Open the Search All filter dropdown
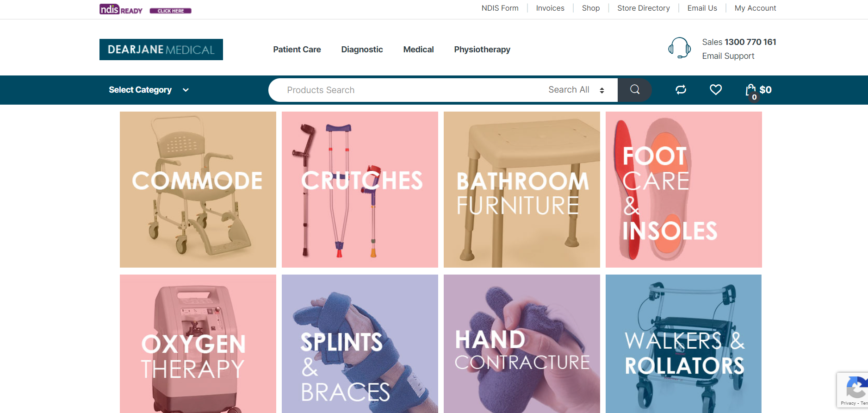 576,90
